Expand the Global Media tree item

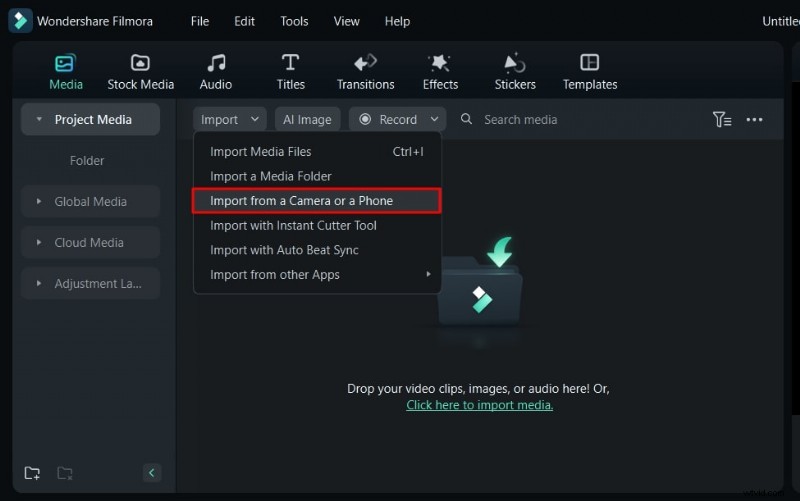point(90,201)
